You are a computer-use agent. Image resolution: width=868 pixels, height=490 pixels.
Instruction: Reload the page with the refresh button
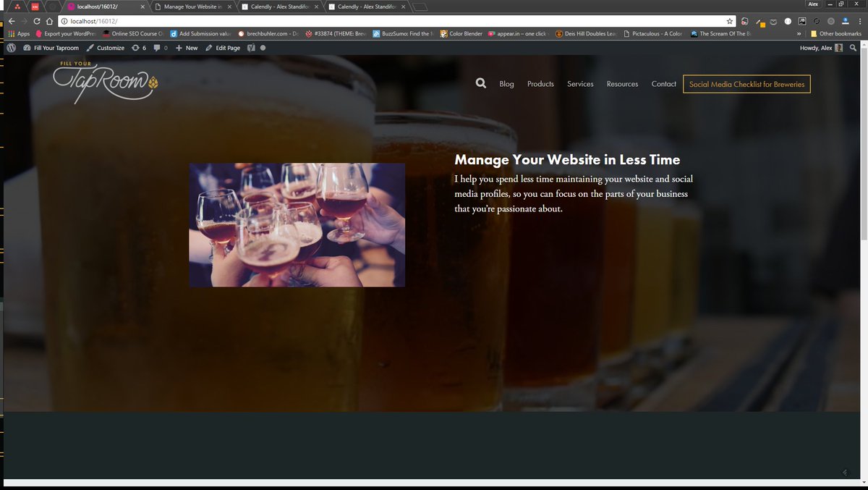tap(37, 21)
